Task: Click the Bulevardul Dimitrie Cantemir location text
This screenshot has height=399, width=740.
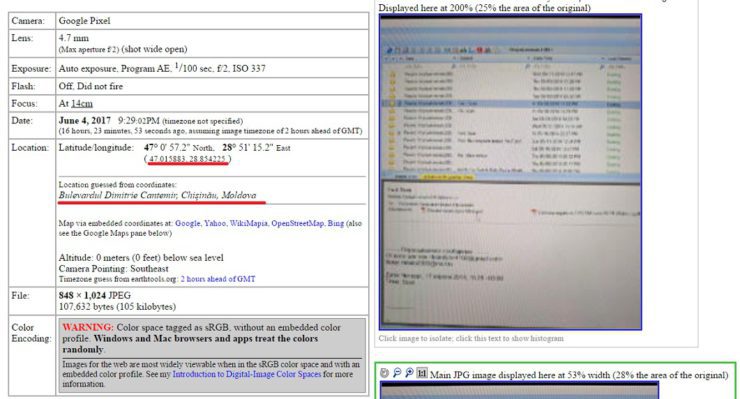Action: [157, 195]
